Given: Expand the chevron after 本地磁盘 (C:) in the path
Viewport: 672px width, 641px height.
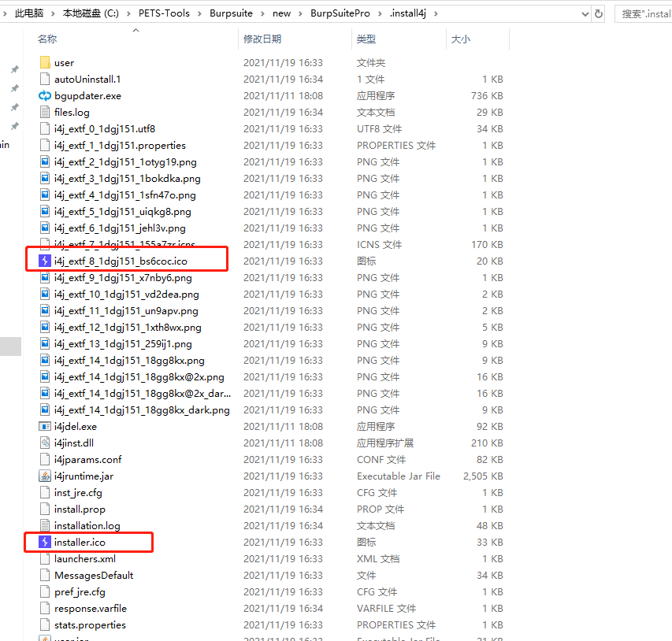Looking at the screenshot, I should pos(128,13).
